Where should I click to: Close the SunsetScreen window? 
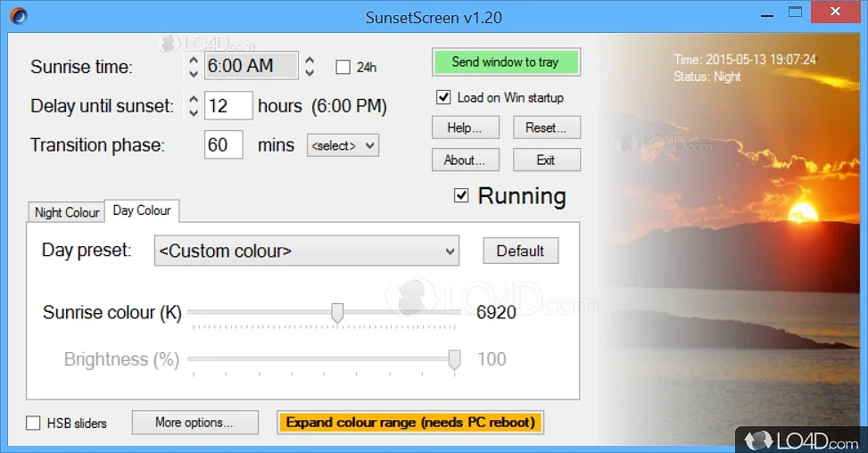click(836, 12)
